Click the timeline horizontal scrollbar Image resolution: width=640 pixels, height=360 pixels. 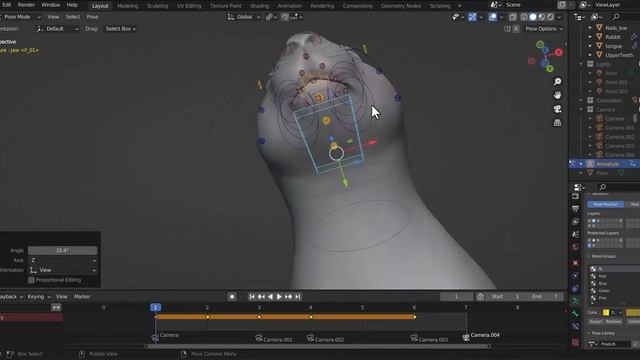318,347
